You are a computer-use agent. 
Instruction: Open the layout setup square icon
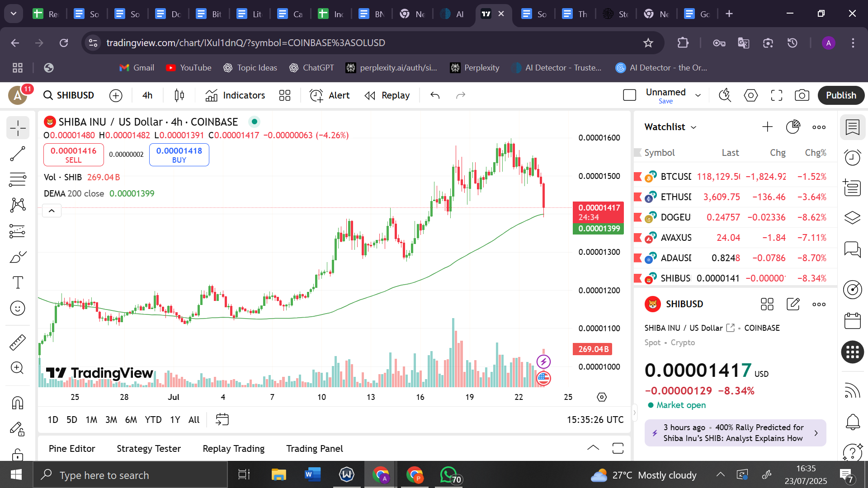(630, 95)
